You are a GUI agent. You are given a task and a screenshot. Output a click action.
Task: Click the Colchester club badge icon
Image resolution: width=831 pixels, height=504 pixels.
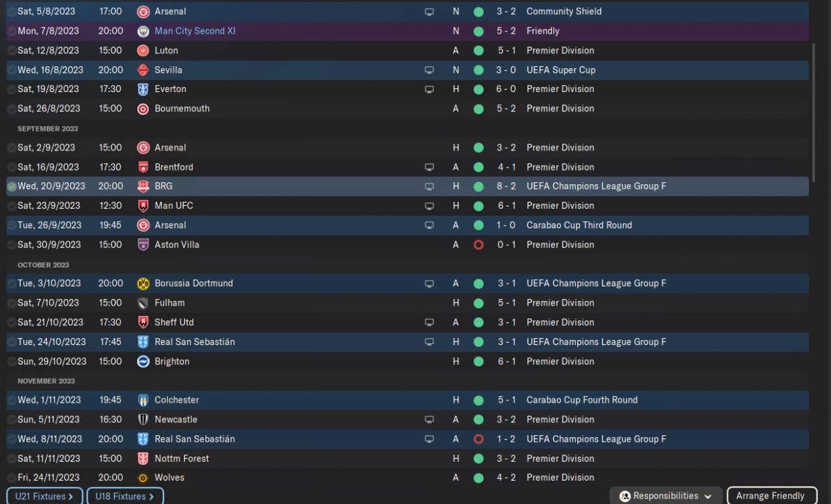click(143, 400)
